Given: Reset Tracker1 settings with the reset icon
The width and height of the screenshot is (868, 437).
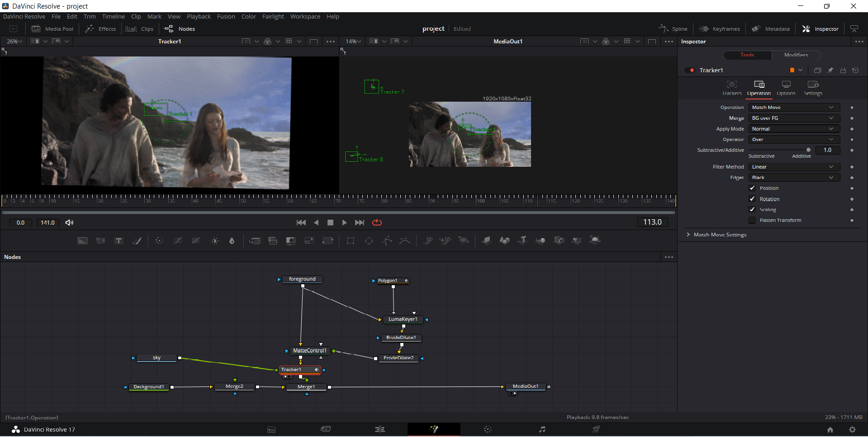Looking at the screenshot, I should pos(855,70).
